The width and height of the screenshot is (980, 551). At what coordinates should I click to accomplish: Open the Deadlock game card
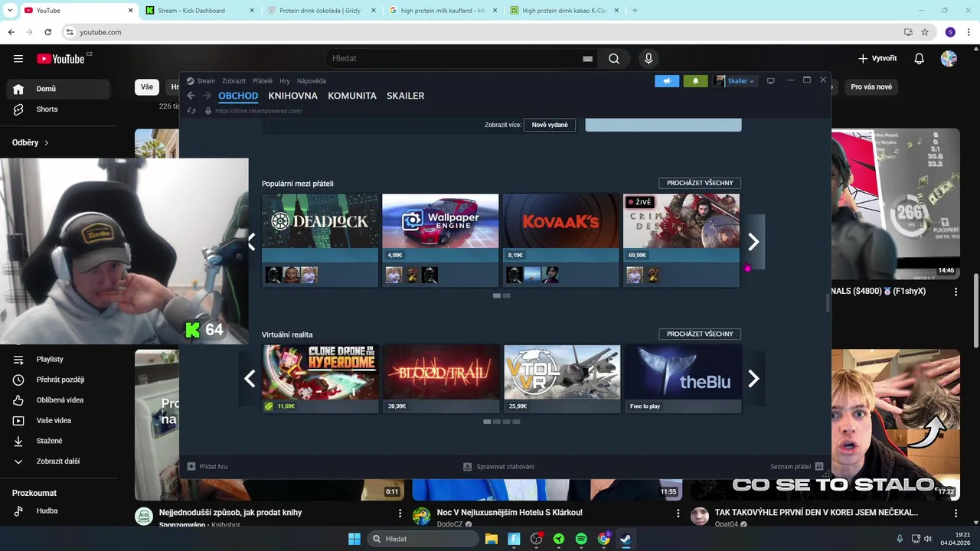320,240
